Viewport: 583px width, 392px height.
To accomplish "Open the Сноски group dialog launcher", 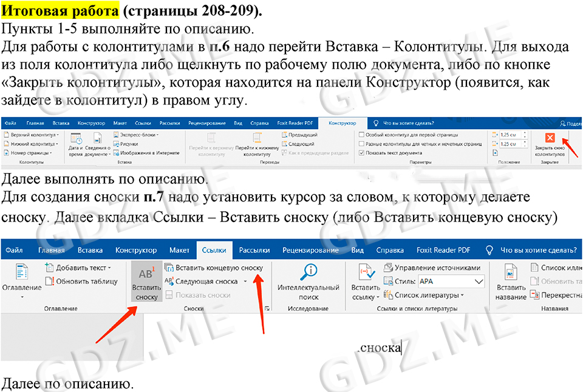I will pos(268,309).
